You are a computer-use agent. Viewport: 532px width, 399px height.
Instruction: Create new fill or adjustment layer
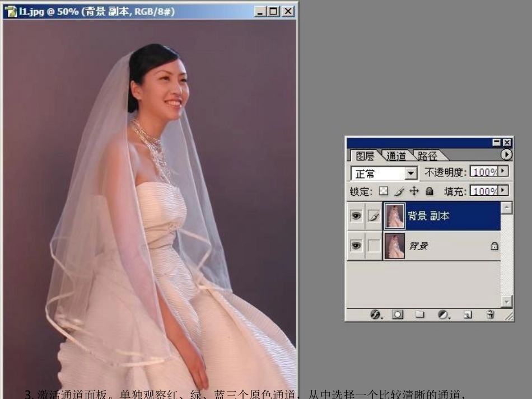click(443, 314)
